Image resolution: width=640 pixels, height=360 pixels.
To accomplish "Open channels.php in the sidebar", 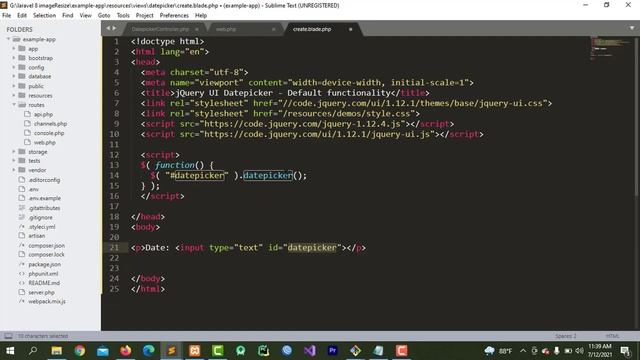I will tap(50, 124).
